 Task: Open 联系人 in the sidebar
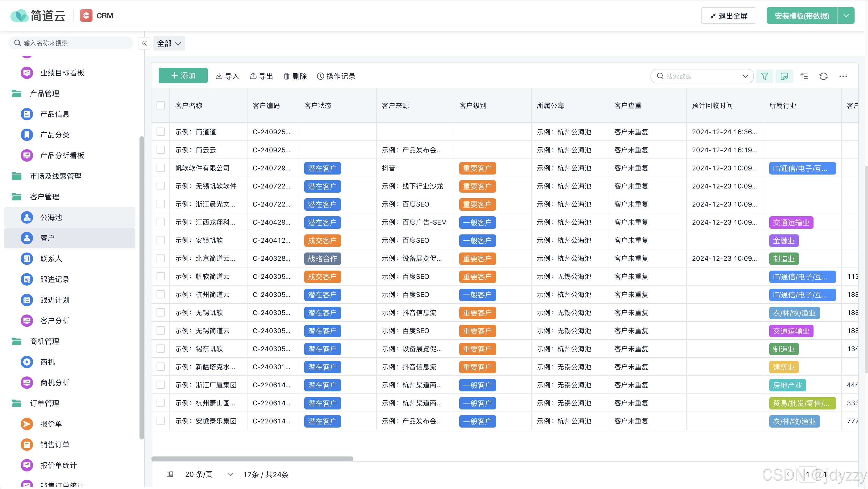(x=51, y=259)
